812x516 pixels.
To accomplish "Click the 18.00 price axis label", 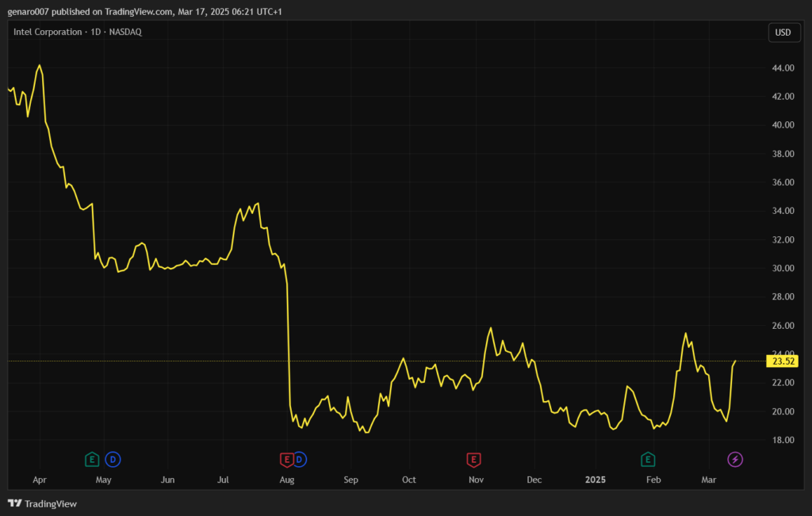I will [783, 440].
